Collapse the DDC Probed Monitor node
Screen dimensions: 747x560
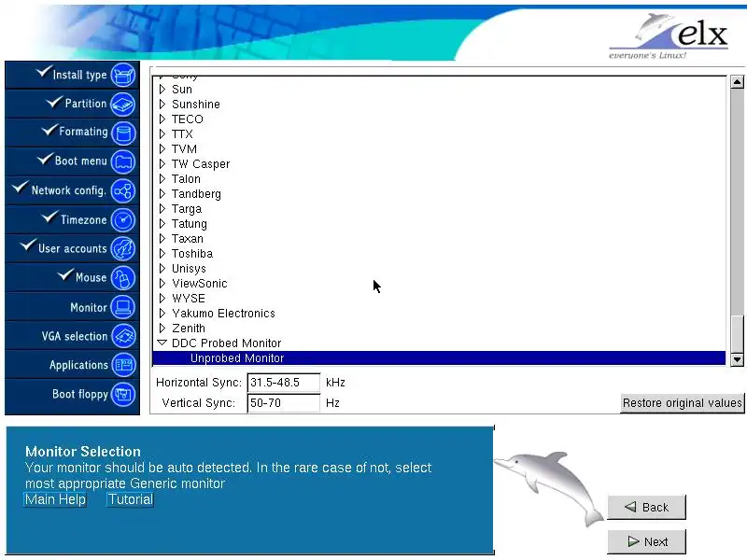click(162, 343)
